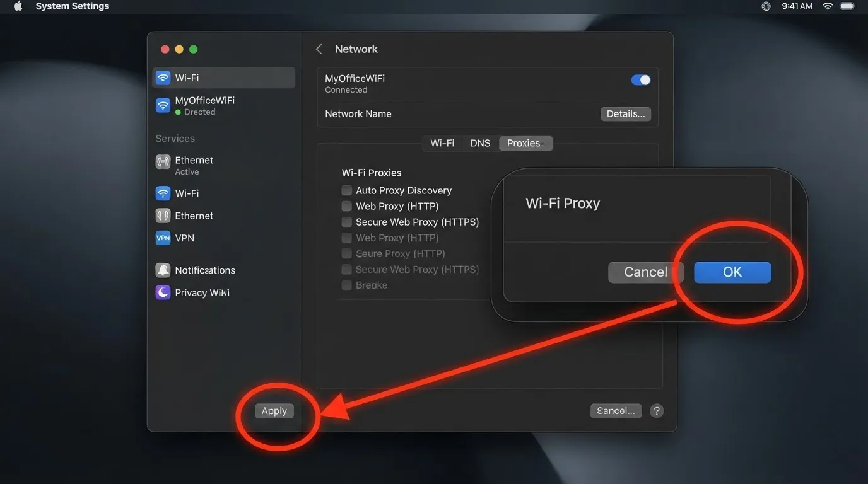Image resolution: width=868 pixels, height=484 pixels.
Task: Switch to the DNS tab
Action: (x=480, y=143)
